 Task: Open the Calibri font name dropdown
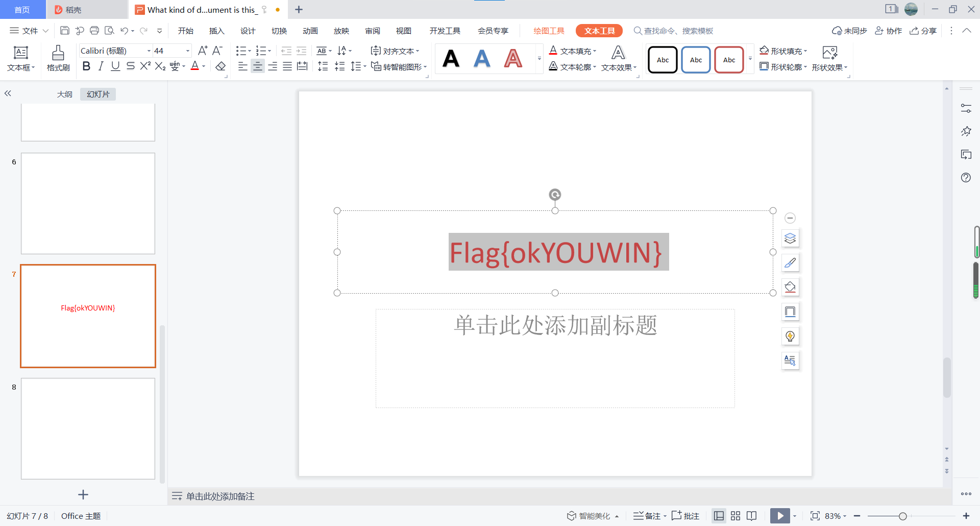(x=149, y=51)
